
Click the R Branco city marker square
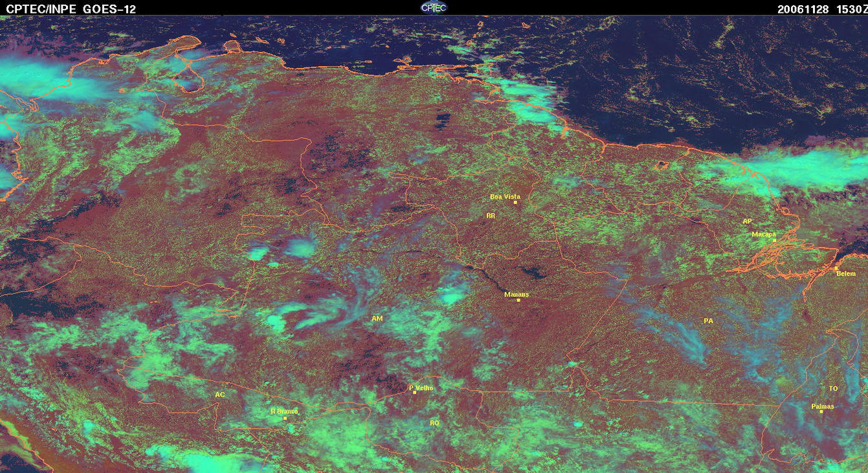pyautogui.click(x=285, y=418)
